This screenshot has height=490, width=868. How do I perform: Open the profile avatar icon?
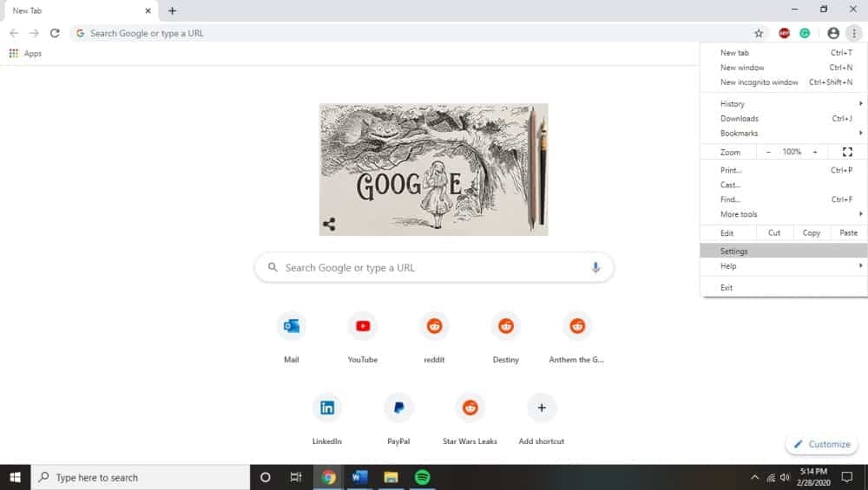tap(833, 33)
